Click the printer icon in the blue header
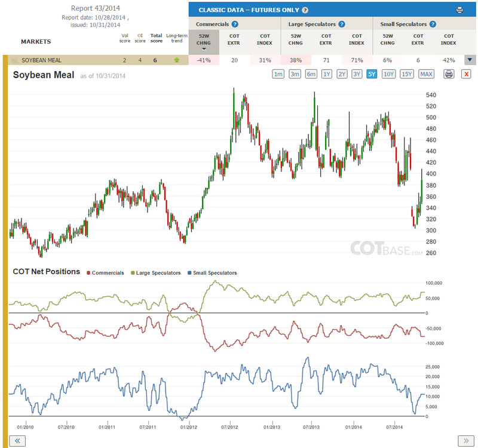The width and height of the screenshot is (478, 448). pyautogui.click(x=459, y=10)
